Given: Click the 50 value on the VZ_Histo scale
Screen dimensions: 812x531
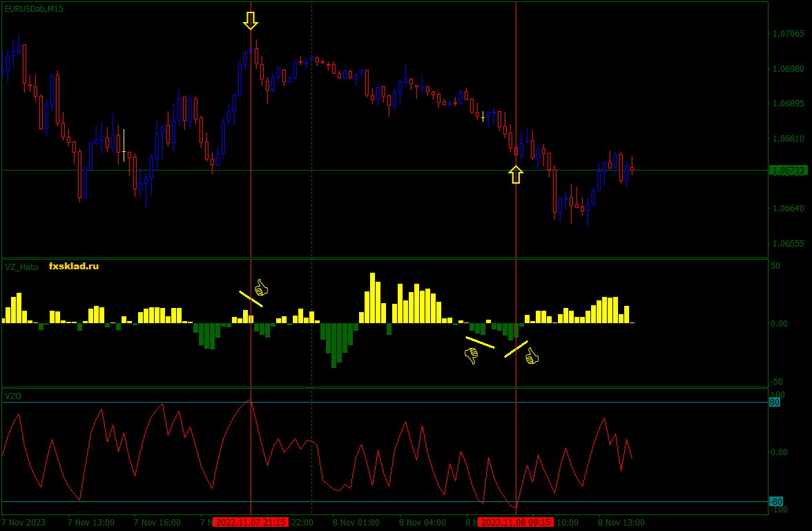Looking at the screenshot, I should 776,266.
